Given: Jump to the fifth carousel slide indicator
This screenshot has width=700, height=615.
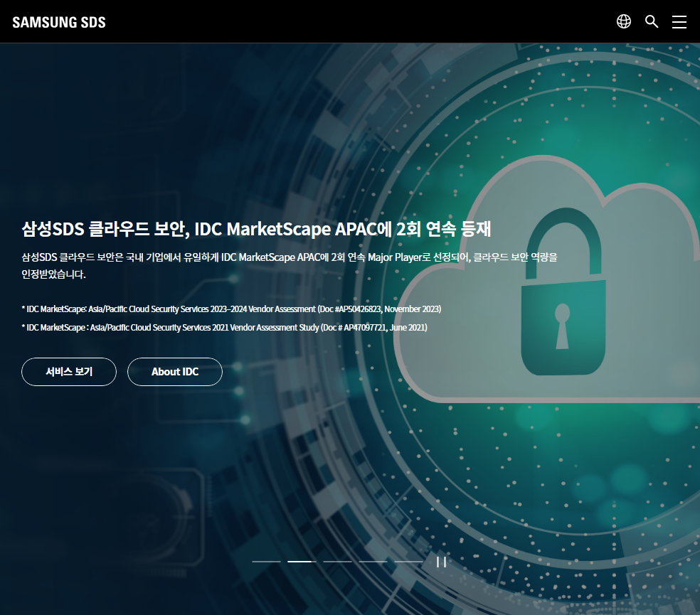Looking at the screenshot, I should 408,562.
